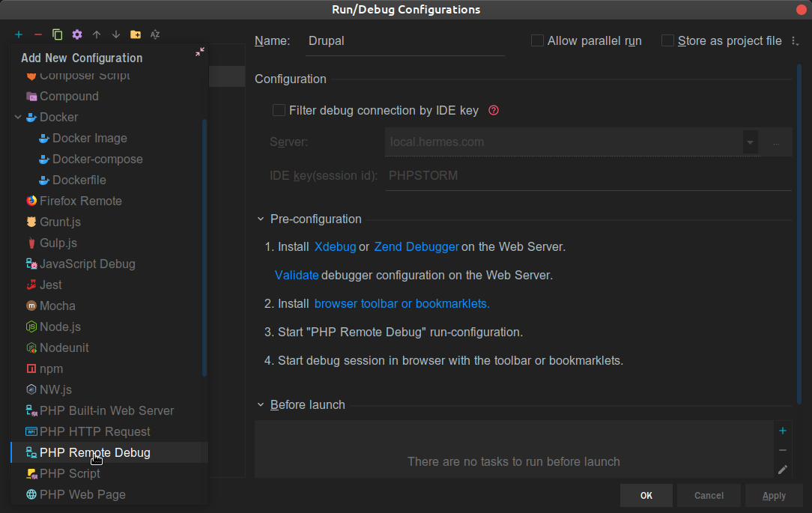Click the minus Remove Configuration icon
Screen dimensions: 812x513
point(37,34)
